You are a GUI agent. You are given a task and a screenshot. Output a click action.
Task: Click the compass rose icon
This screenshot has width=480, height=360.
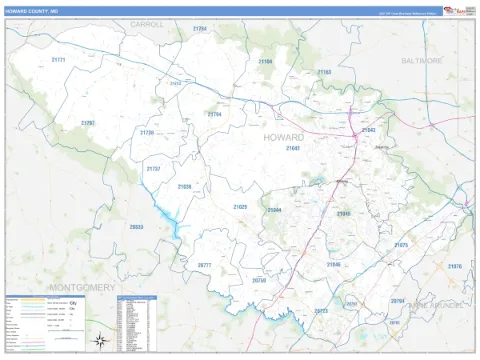(x=100, y=340)
